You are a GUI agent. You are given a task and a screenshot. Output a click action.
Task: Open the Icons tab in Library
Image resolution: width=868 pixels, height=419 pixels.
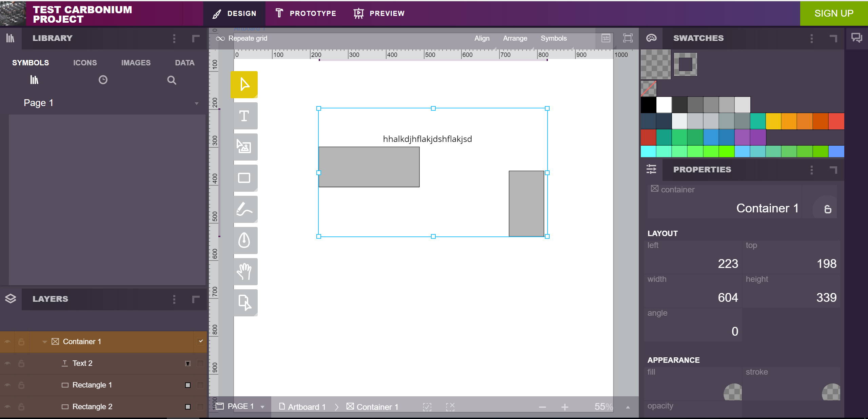[85, 63]
